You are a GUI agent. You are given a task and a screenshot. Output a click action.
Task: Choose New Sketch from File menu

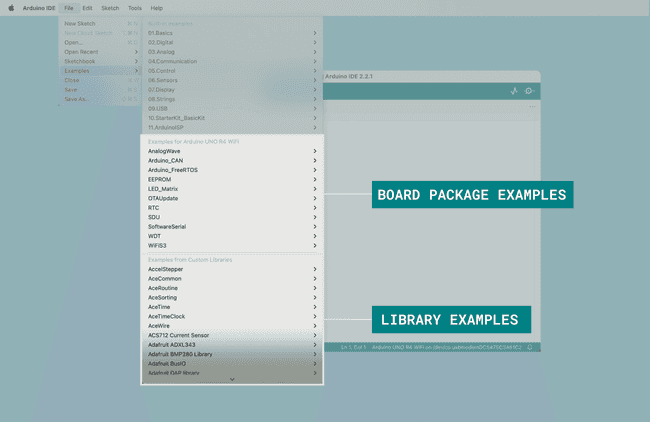[82, 23]
